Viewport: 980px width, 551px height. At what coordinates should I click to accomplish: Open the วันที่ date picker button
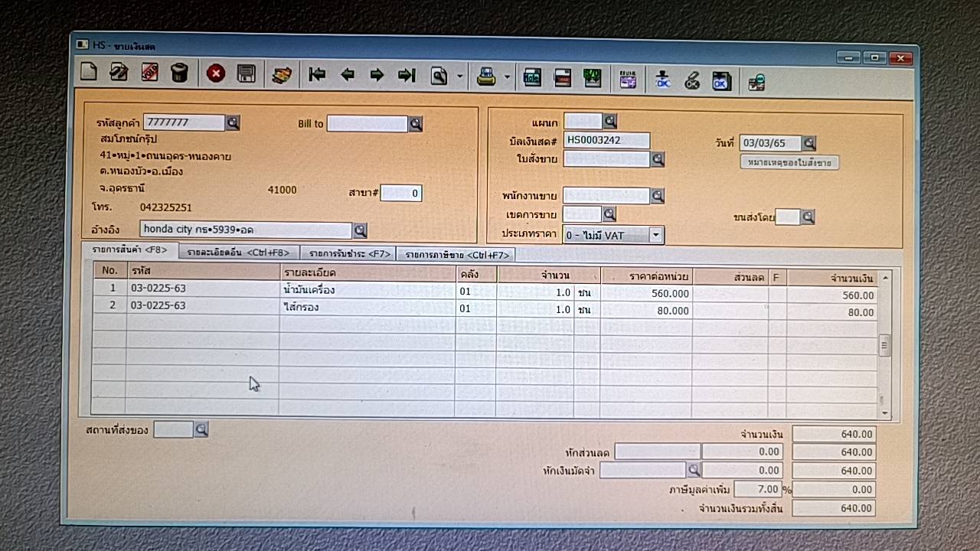[x=809, y=143]
